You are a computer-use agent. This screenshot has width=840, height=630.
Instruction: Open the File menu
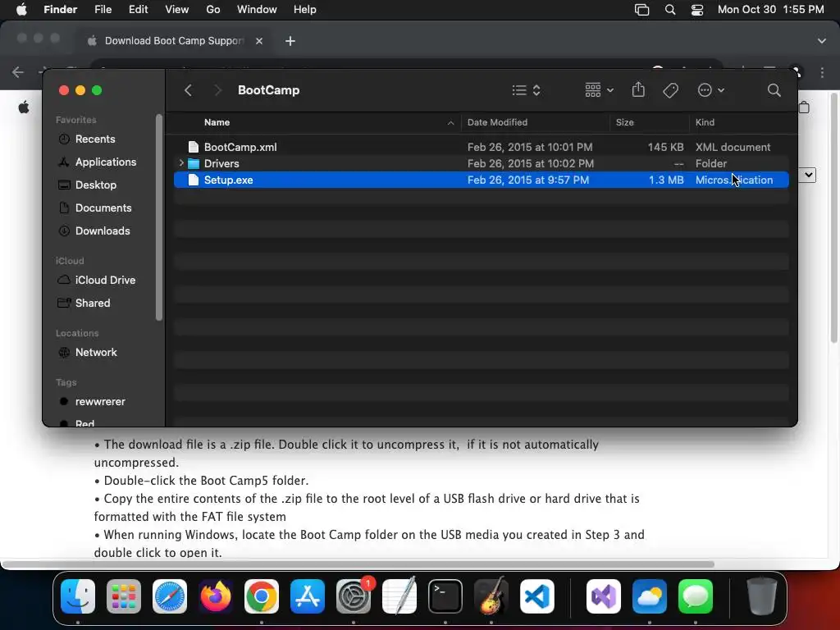click(x=103, y=10)
